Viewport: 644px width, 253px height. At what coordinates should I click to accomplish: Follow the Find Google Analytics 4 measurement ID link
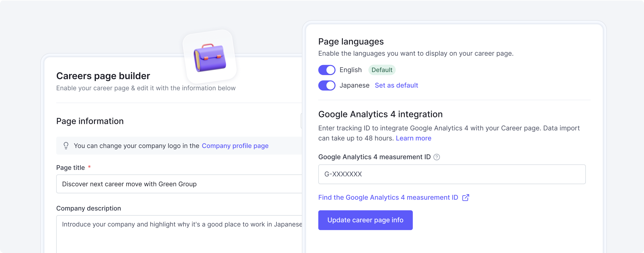pyautogui.click(x=388, y=198)
